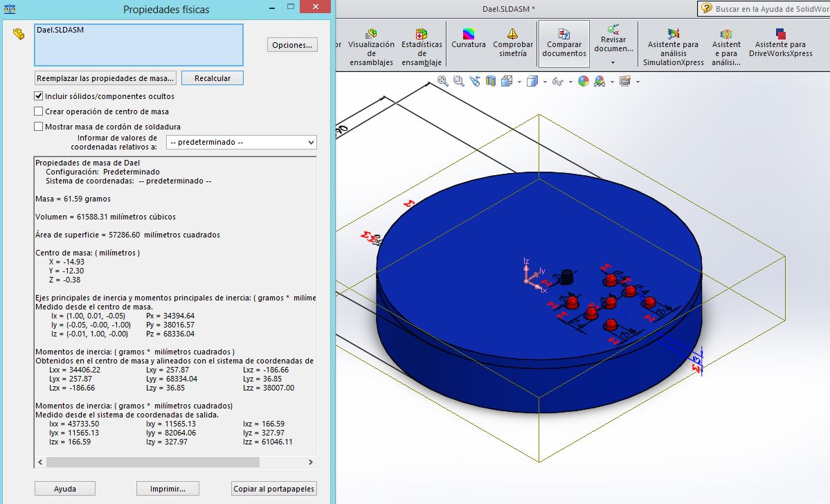Click Reemplazar las propiedades de masa button
The height and width of the screenshot is (504, 830).
(x=105, y=78)
